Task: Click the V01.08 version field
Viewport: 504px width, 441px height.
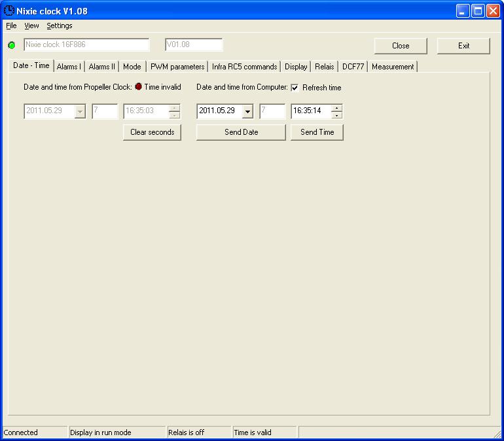Action: click(194, 44)
